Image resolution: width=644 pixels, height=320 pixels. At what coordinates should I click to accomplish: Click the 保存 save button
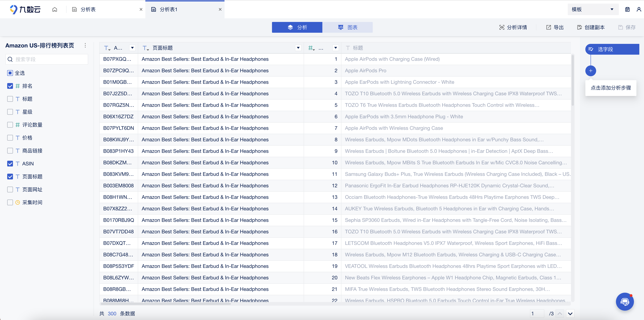coord(627,28)
